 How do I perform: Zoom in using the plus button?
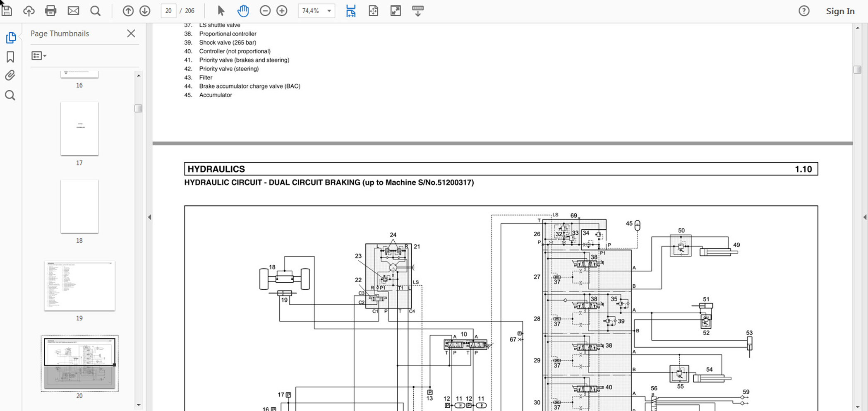(x=282, y=11)
